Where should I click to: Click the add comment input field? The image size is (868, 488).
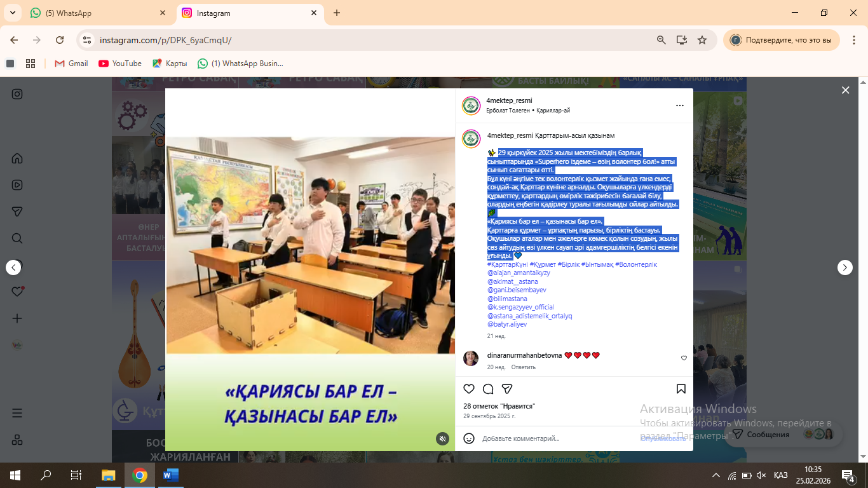point(553,438)
